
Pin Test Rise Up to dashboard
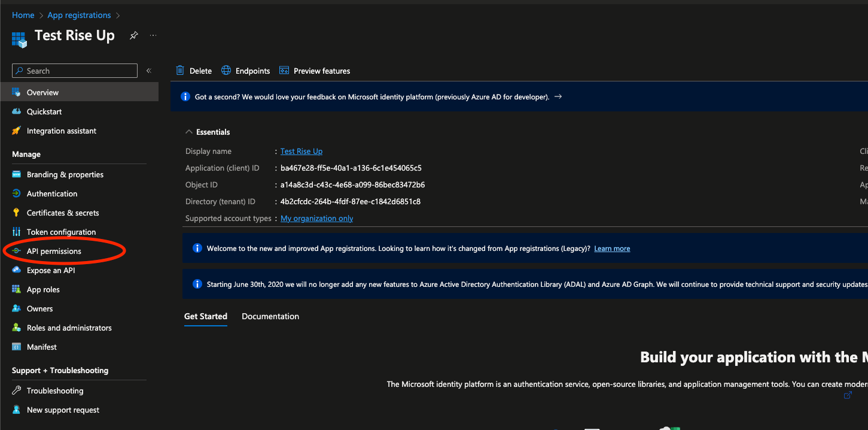click(133, 35)
